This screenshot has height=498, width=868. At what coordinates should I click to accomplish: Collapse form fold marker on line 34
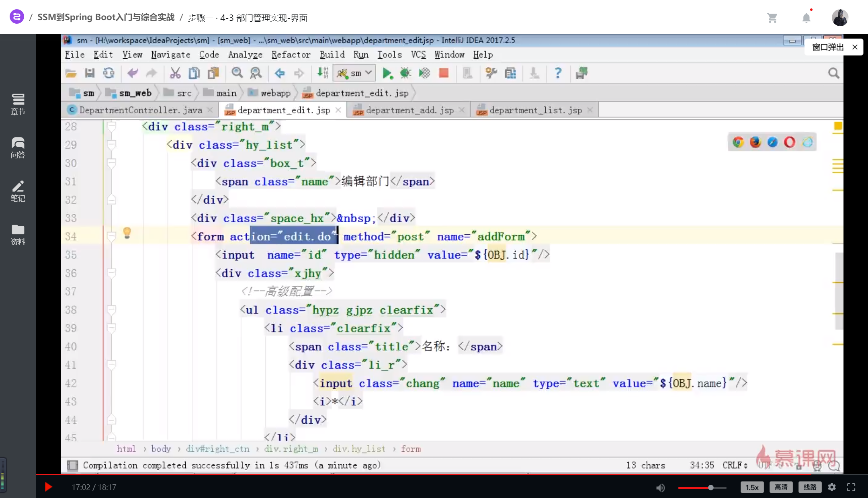click(x=112, y=236)
